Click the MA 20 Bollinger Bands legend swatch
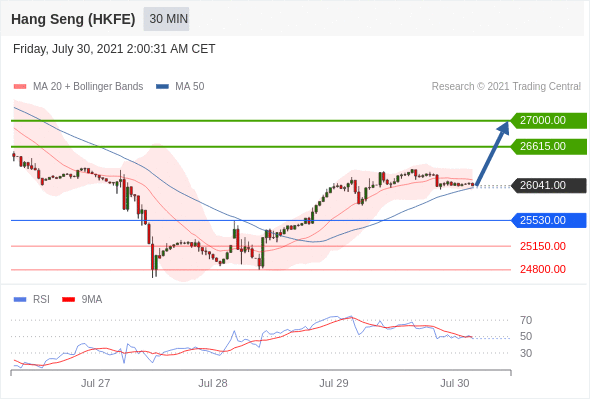The height and width of the screenshot is (400, 590). coord(20,87)
